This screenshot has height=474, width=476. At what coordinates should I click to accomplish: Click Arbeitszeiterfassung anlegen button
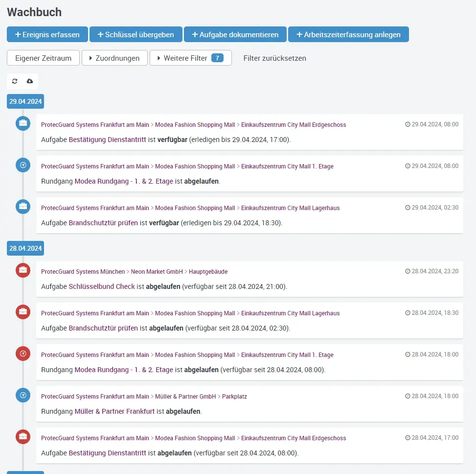(x=348, y=35)
